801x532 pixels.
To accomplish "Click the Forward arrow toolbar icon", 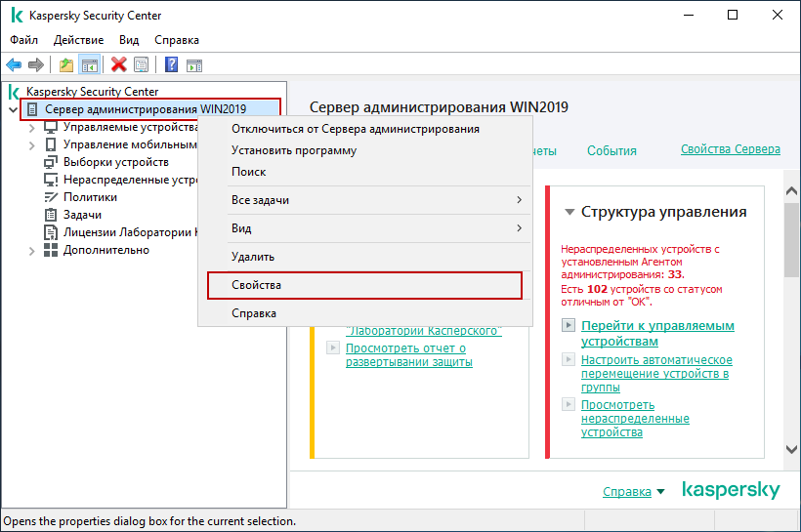I will click(x=36, y=64).
